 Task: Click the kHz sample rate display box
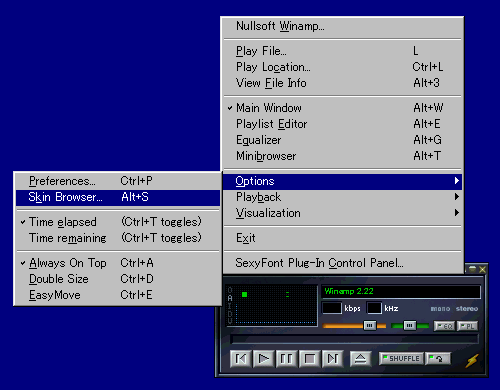374,308
